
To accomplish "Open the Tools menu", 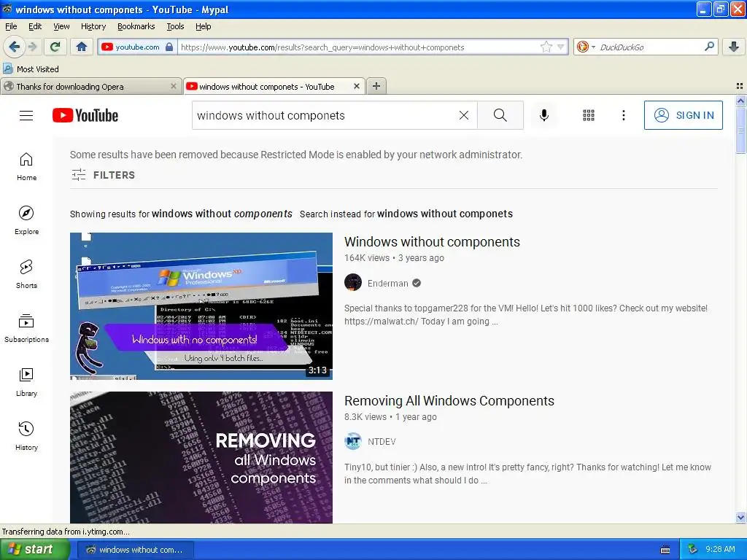I will tap(175, 26).
